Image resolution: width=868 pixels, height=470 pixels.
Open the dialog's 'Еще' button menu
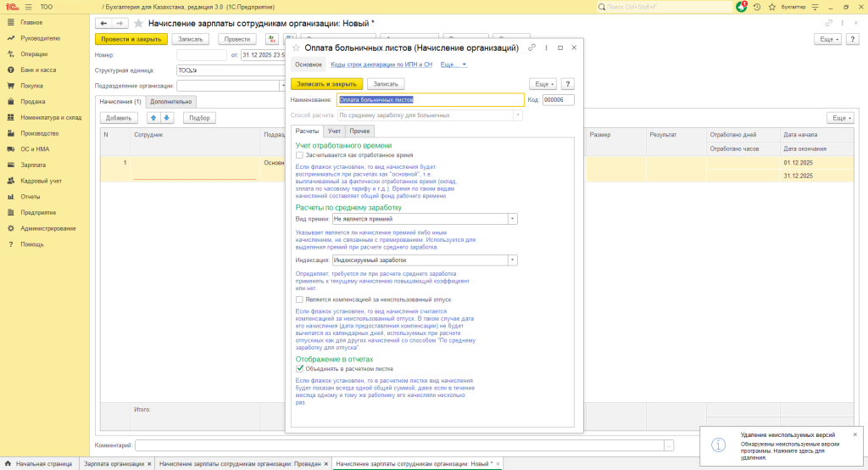click(x=542, y=84)
